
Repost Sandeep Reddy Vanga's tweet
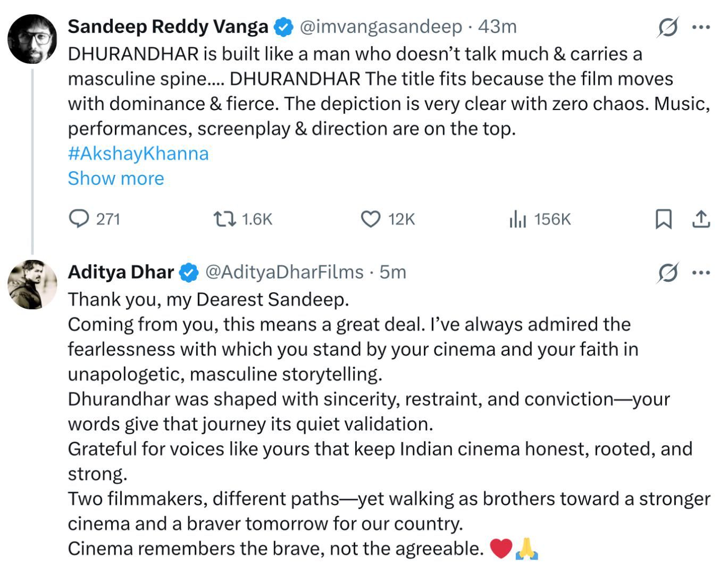click(225, 219)
